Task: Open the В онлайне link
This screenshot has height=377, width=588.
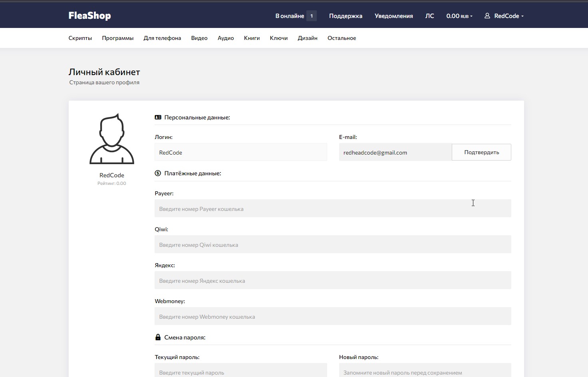Action: (x=290, y=16)
